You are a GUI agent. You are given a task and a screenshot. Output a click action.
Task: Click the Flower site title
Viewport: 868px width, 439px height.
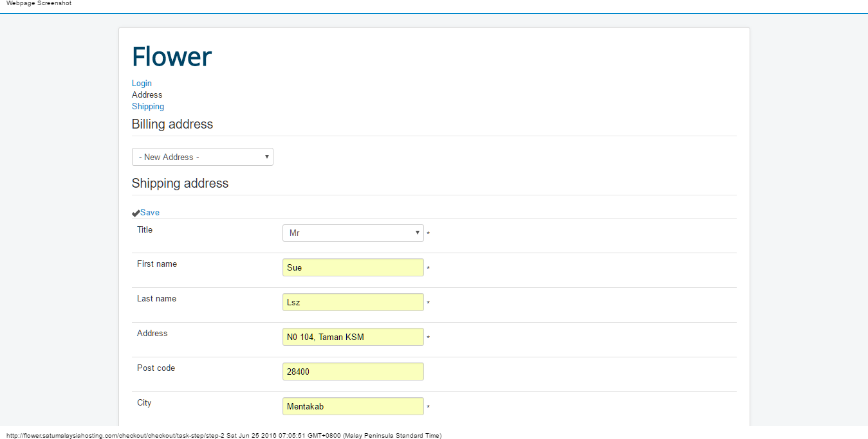[x=172, y=57]
